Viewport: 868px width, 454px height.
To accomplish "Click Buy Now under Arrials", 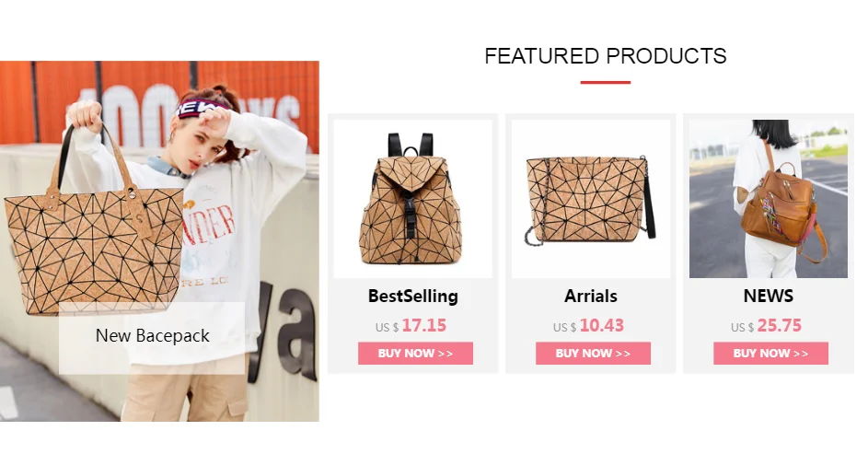I will [x=593, y=354].
